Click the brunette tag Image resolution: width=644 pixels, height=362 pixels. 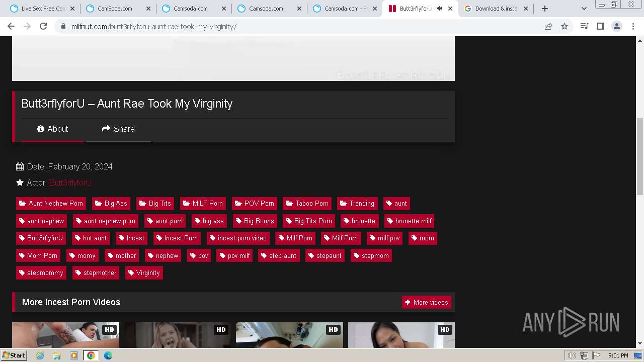pyautogui.click(x=359, y=221)
